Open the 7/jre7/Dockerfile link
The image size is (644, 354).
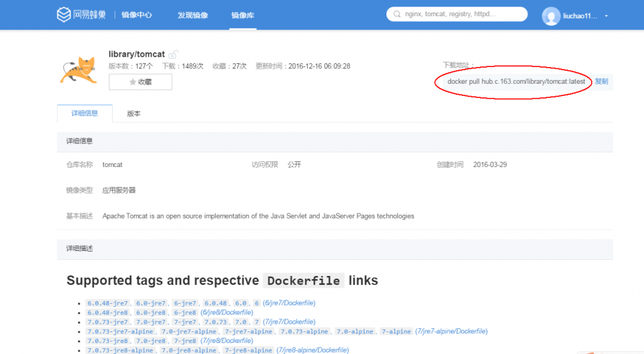click(x=289, y=322)
